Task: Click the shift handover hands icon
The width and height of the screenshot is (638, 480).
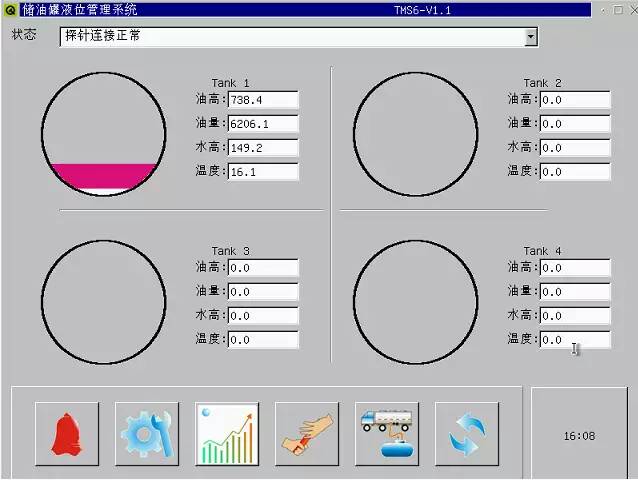Action: 307,434
